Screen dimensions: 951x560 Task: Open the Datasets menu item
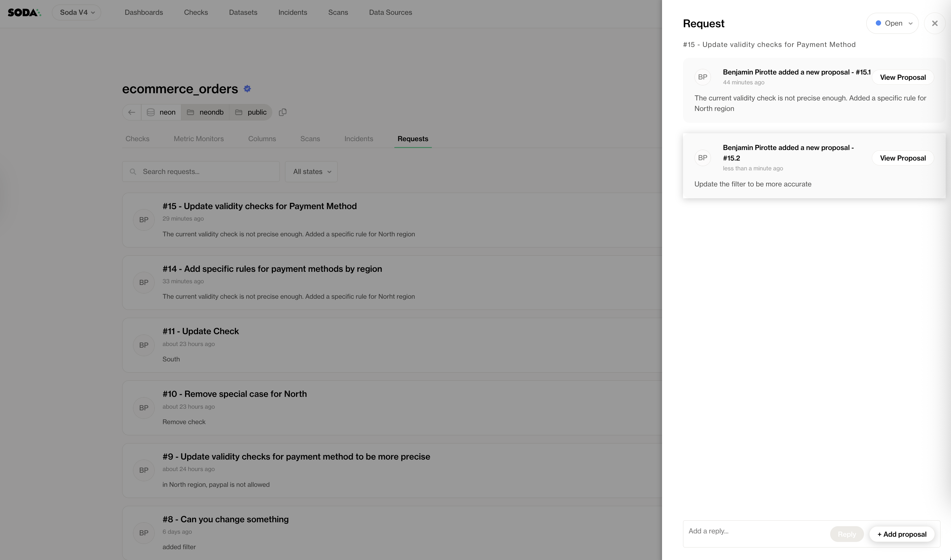243,12
